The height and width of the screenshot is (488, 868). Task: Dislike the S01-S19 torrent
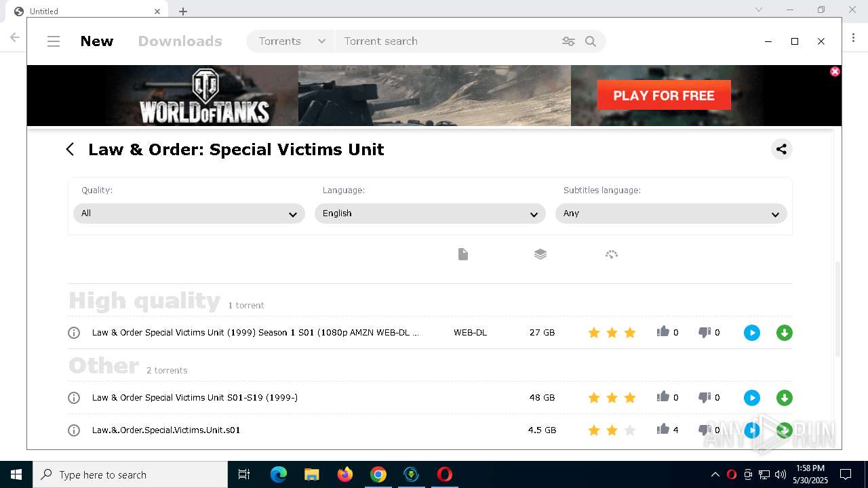705,397
